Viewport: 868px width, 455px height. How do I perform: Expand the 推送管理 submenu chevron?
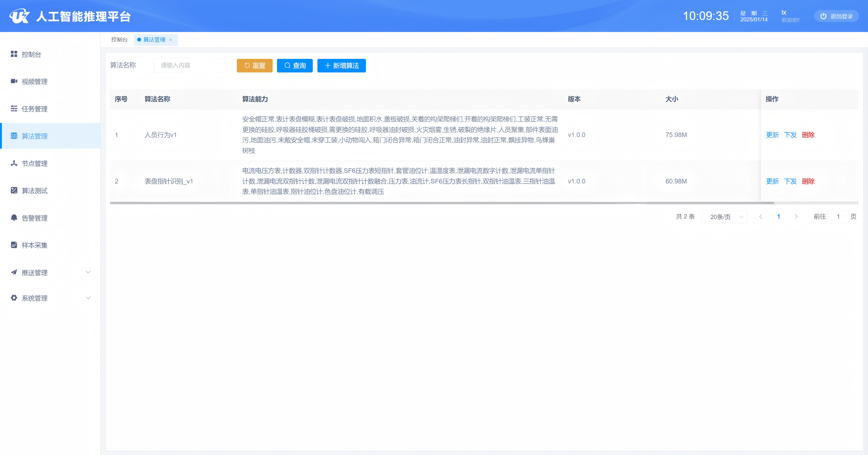pos(88,272)
